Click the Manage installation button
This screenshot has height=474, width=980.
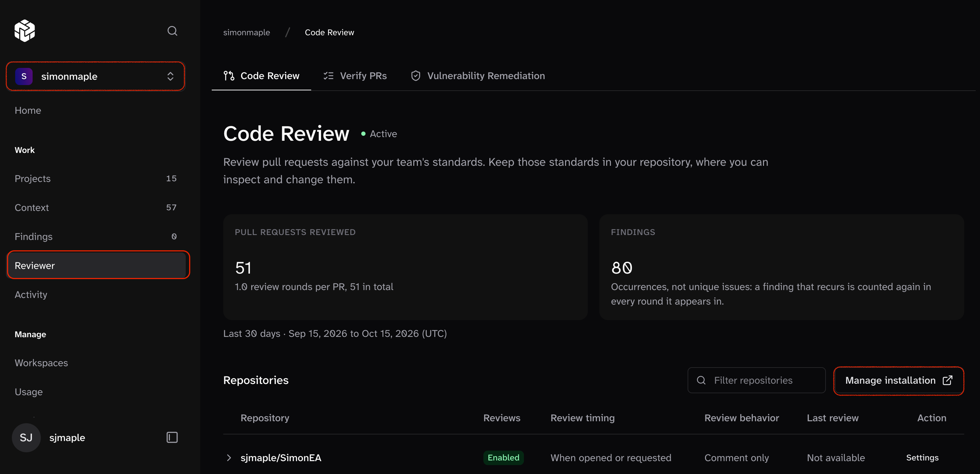point(899,380)
